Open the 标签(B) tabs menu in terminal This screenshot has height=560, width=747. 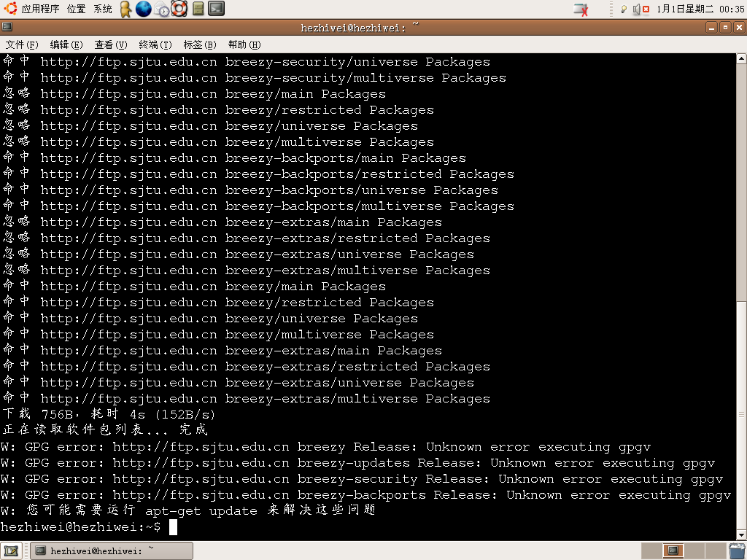(200, 44)
